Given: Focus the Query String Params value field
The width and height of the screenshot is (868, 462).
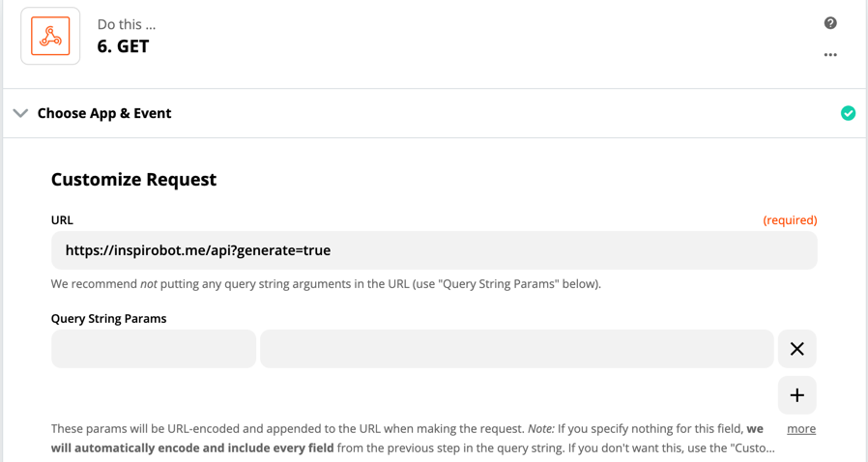Looking at the screenshot, I should [516, 349].
